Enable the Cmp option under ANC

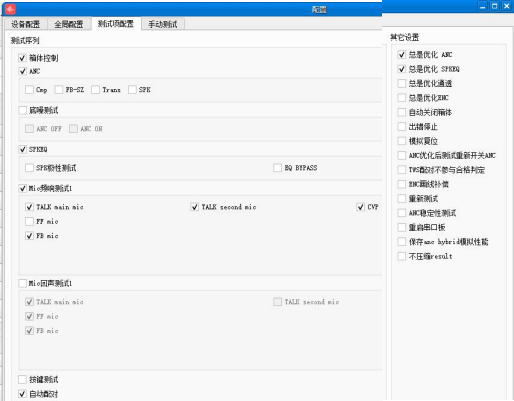tap(29, 90)
